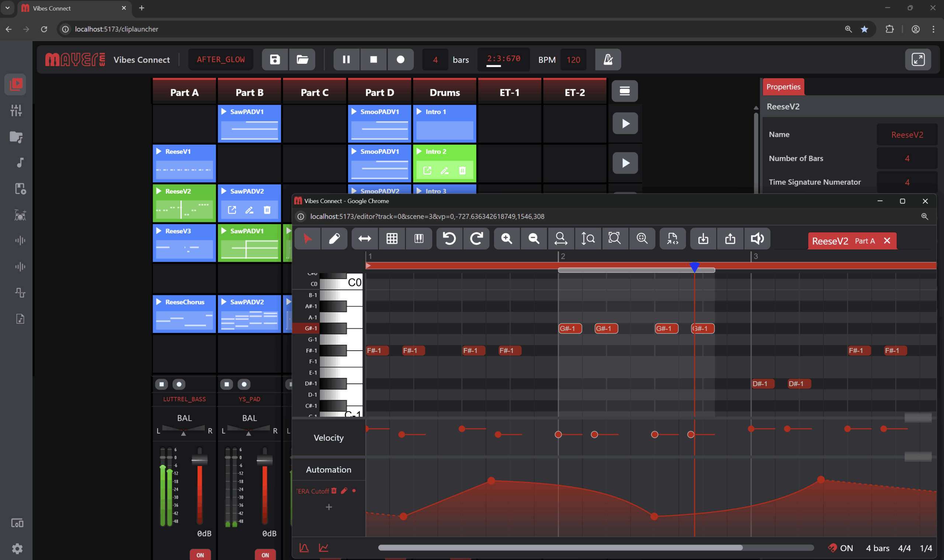The height and width of the screenshot is (560, 944).
Task: Click the LUTTREL_BASS volume fader
Action: [199, 460]
